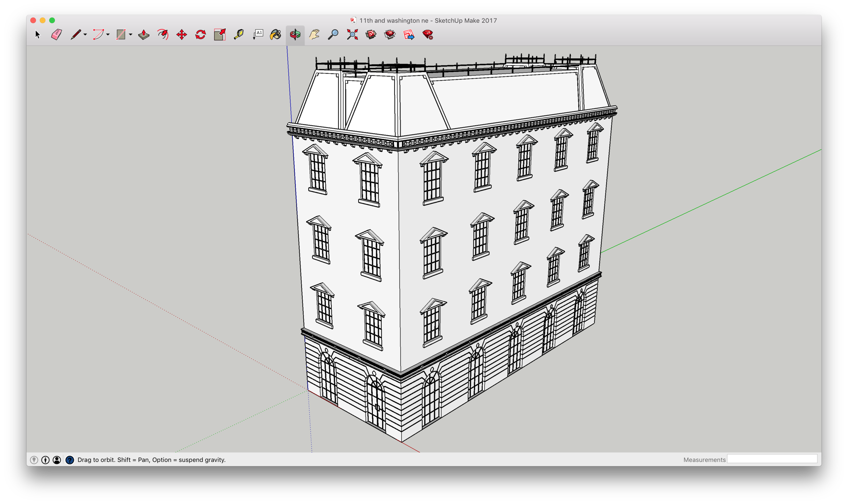Activate the Scale tool
Image resolution: width=848 pixels, height=504 pixels.
[219, 35]
